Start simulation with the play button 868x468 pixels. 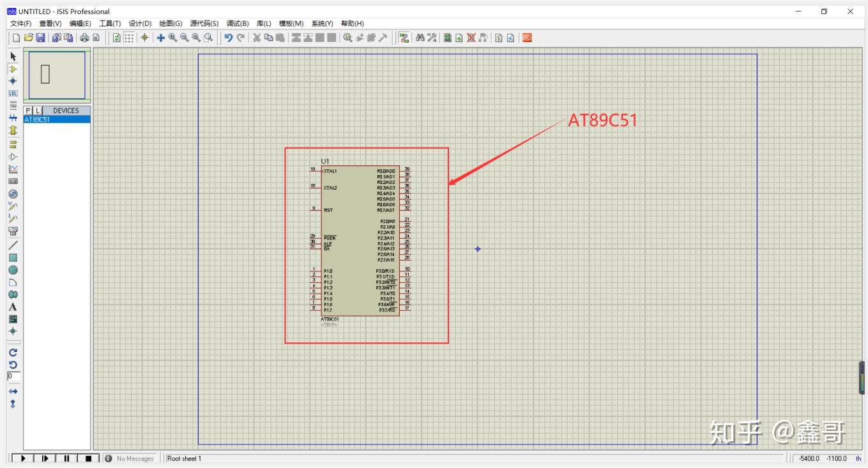tap(23, 458)
